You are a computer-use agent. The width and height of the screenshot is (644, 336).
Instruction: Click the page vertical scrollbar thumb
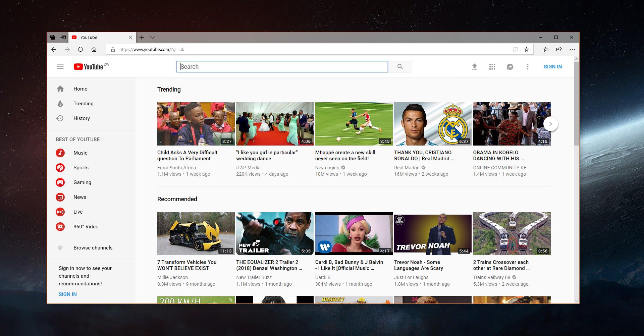coord(577,103)
